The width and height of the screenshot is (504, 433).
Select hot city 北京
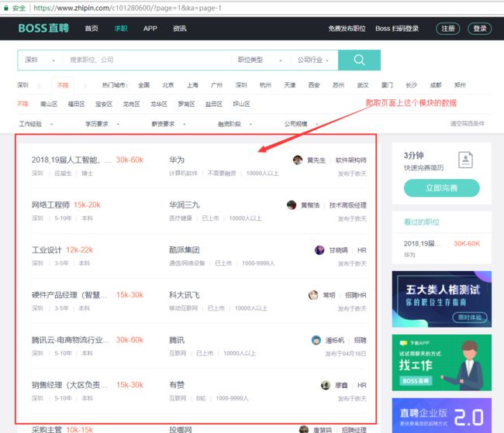pyautogui.click(x=168, y=85)
